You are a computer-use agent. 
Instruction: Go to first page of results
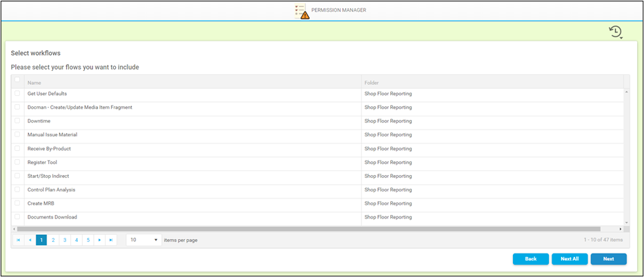[x=18, y=240]
